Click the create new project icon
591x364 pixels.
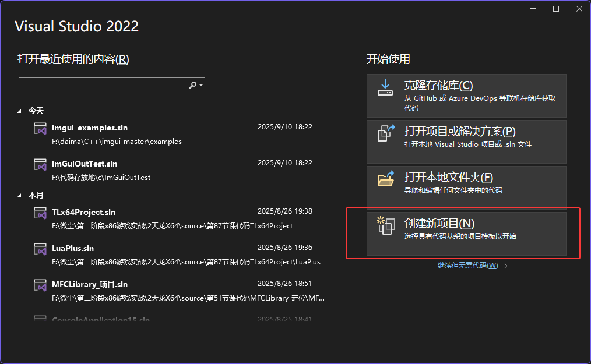click(x=386, y=225)
